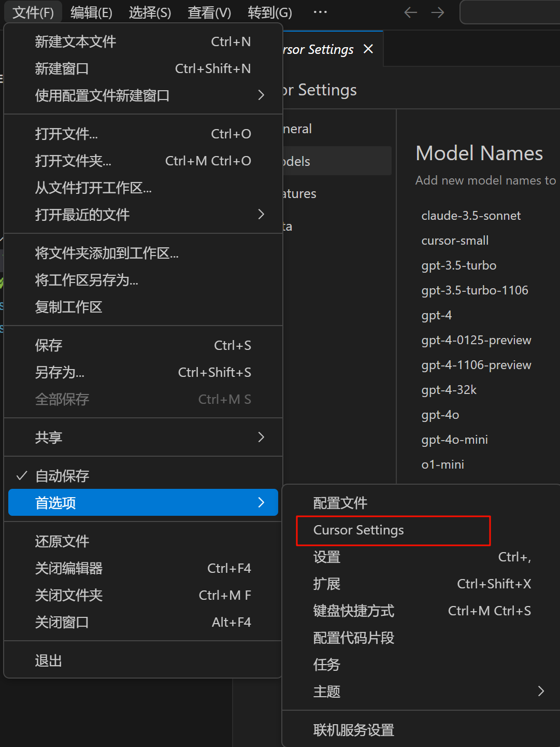This screenshot has height=747, width=560.
Task: Open 扩展 from preferences submenu
Action: 422,584
